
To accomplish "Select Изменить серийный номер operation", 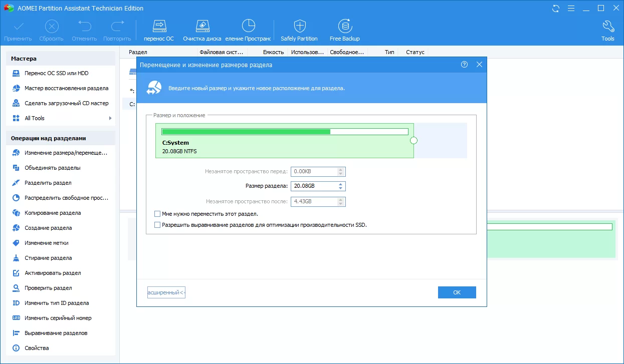I will (x=60, y=318).
